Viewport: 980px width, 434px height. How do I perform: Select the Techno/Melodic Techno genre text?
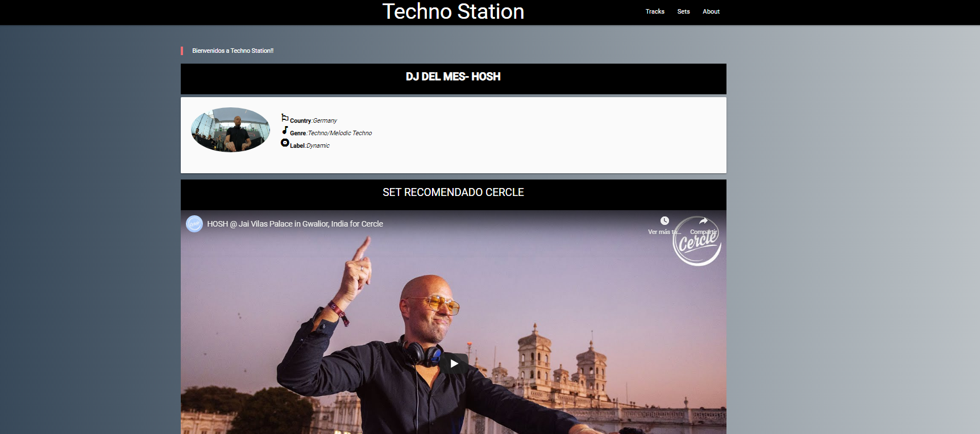point(340,133)
